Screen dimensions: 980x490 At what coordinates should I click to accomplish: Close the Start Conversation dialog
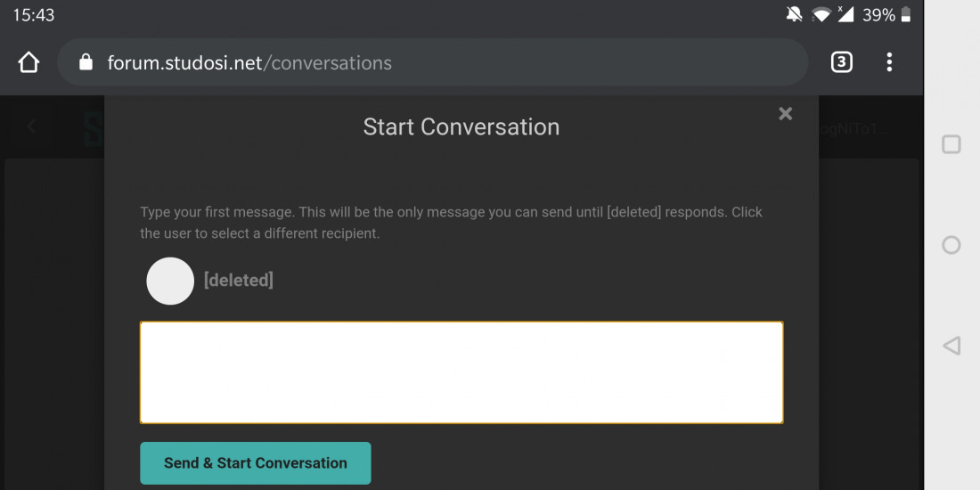[786, 113]
